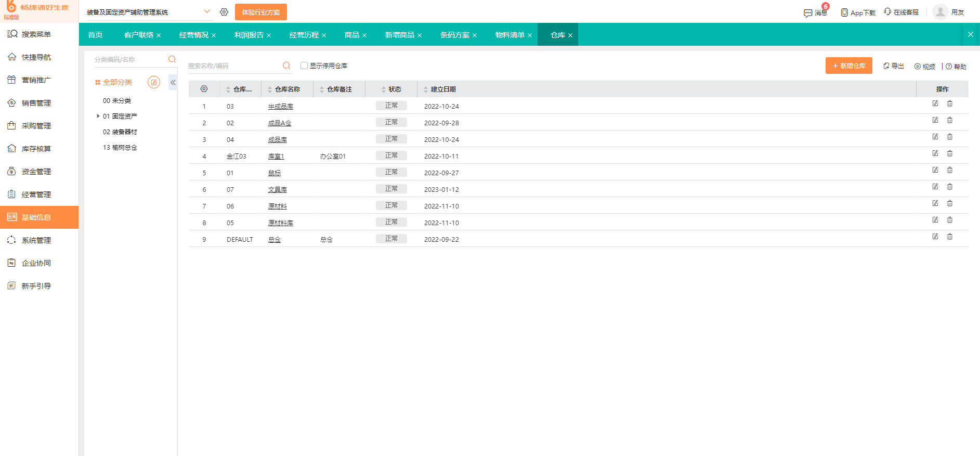Open online customer service
Viewport: 980px width, 456px height.
click(x=901, y=12)
